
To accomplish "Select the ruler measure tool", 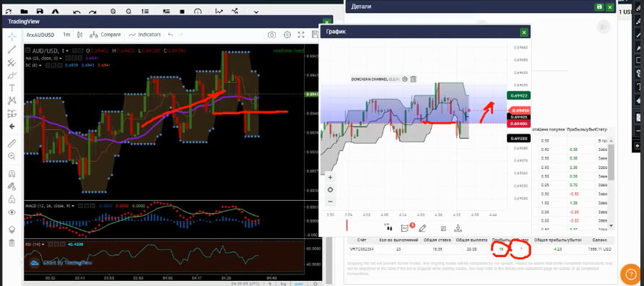I will 12,143.
